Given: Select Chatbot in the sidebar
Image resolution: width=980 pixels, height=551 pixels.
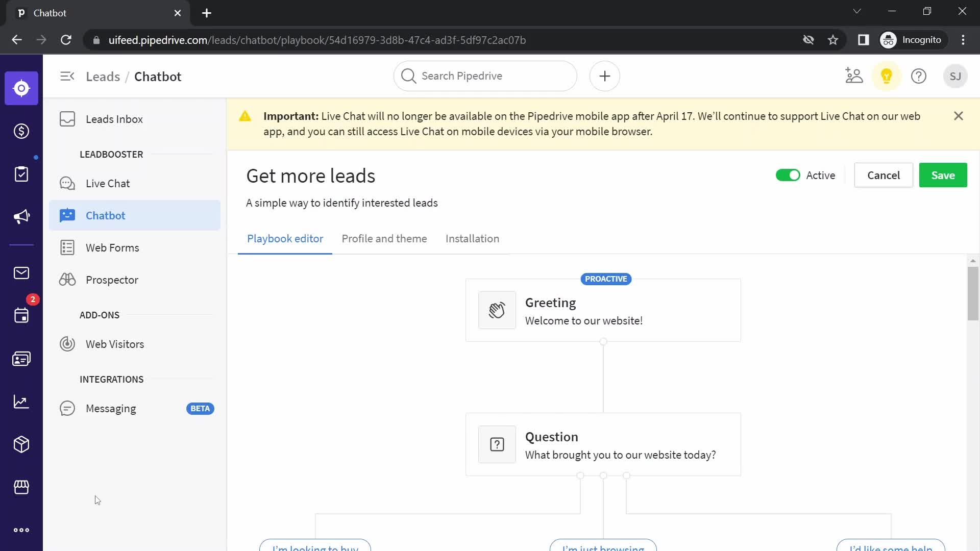Looking at the screenshot, I should (x=135, y=215).
